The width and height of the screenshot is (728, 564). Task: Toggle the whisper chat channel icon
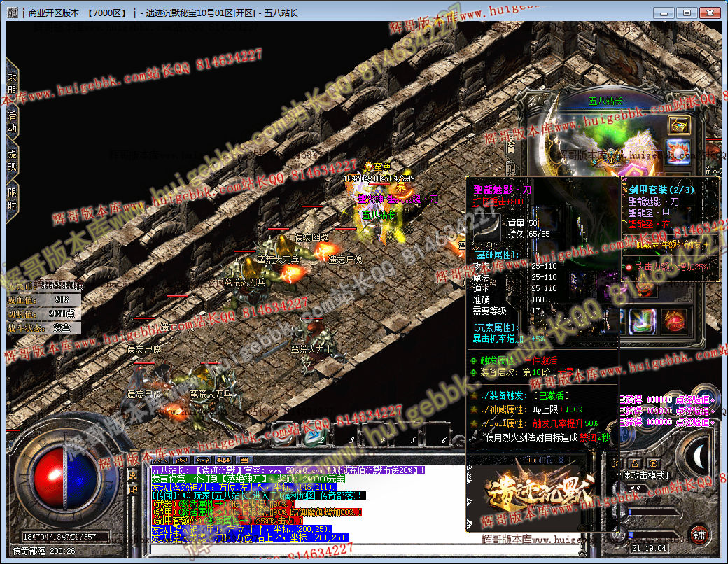tap(181, 460)
